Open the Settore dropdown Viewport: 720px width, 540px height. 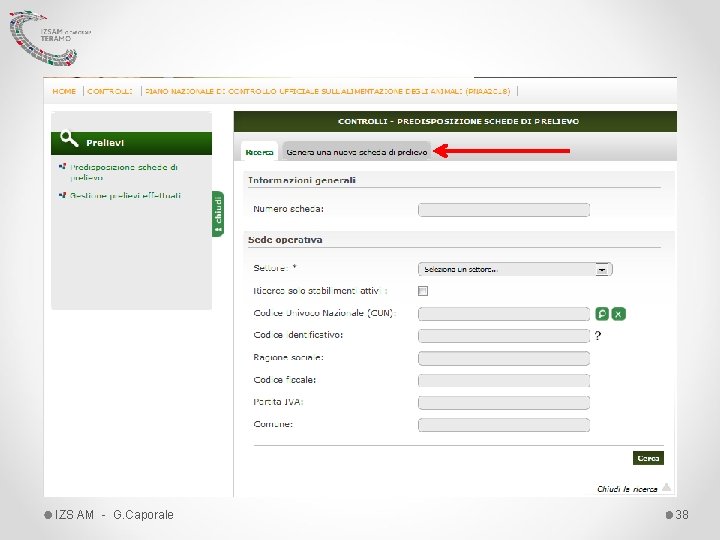pyautogui.click(x=515, y=269)
